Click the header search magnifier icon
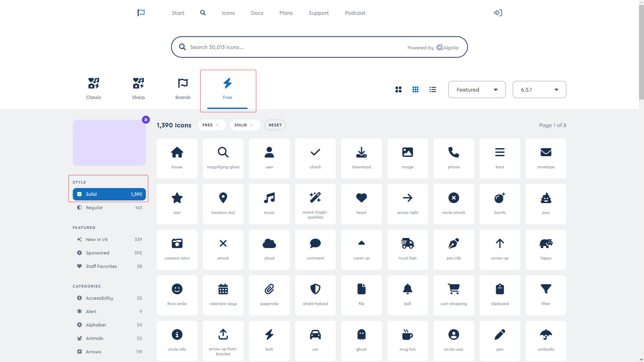 coord(203,13)
